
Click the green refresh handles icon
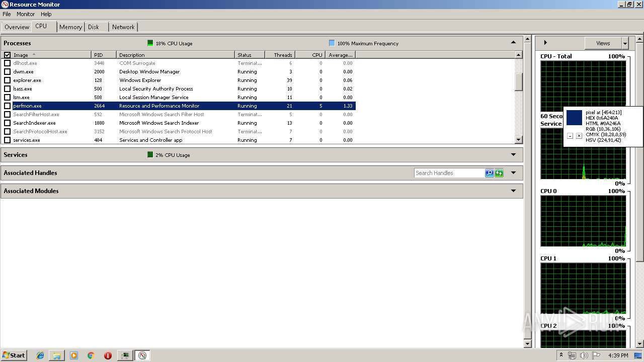[499, 173]
